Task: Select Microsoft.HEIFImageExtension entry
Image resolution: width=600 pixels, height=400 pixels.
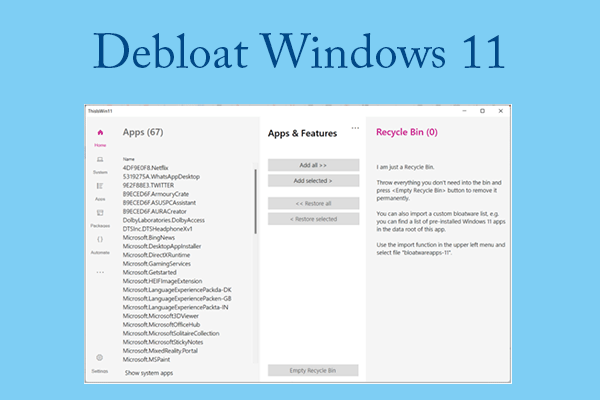Action: (x=162, y=281)
